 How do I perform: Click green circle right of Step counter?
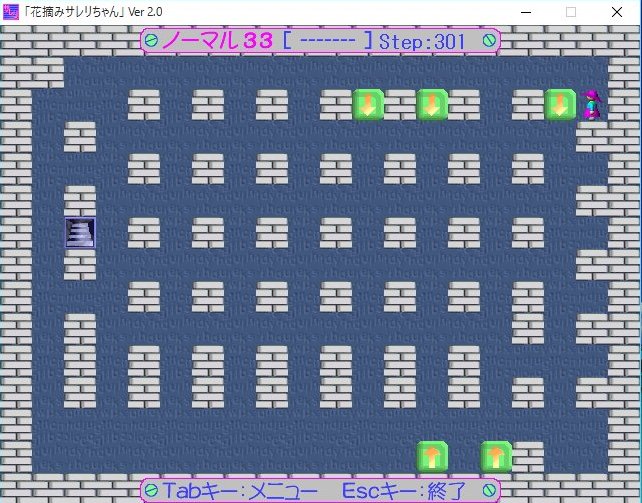pos(489,41)
